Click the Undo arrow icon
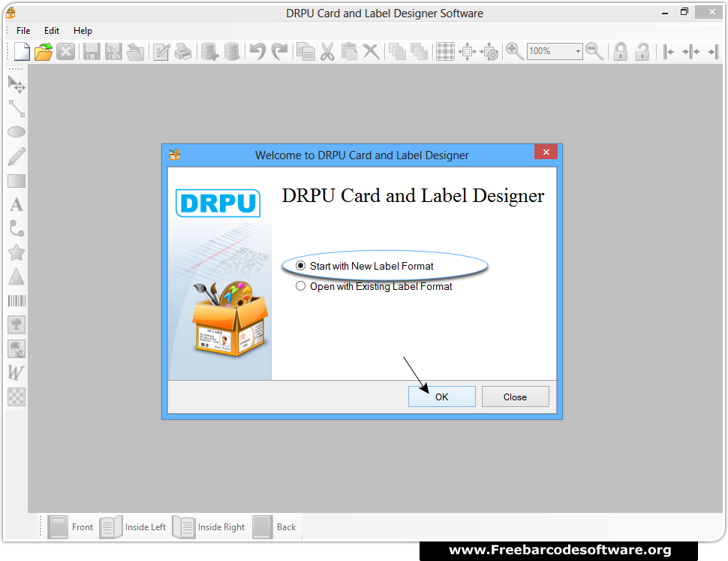This screenshot has width=728, height=561. pyautogui.click(x=257, y=52)
